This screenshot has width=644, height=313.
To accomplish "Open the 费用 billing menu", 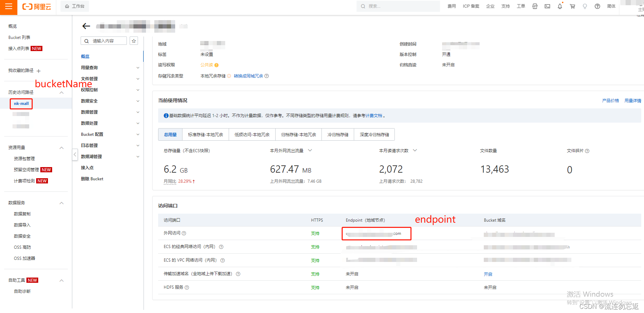I will pyautogui.click(x=451, y=6).
